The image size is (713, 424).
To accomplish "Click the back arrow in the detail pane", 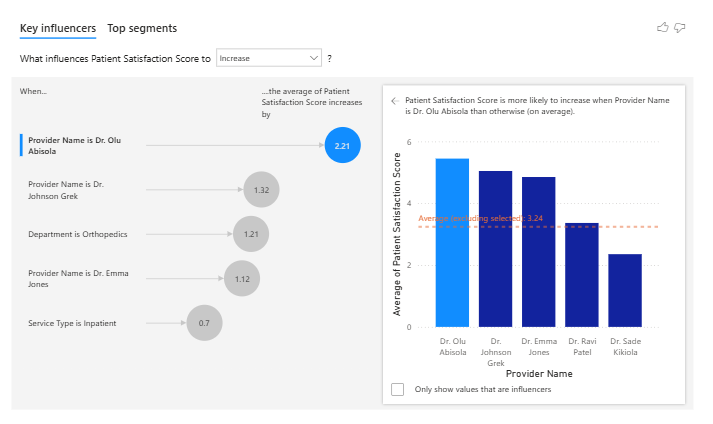I will 395,101.
